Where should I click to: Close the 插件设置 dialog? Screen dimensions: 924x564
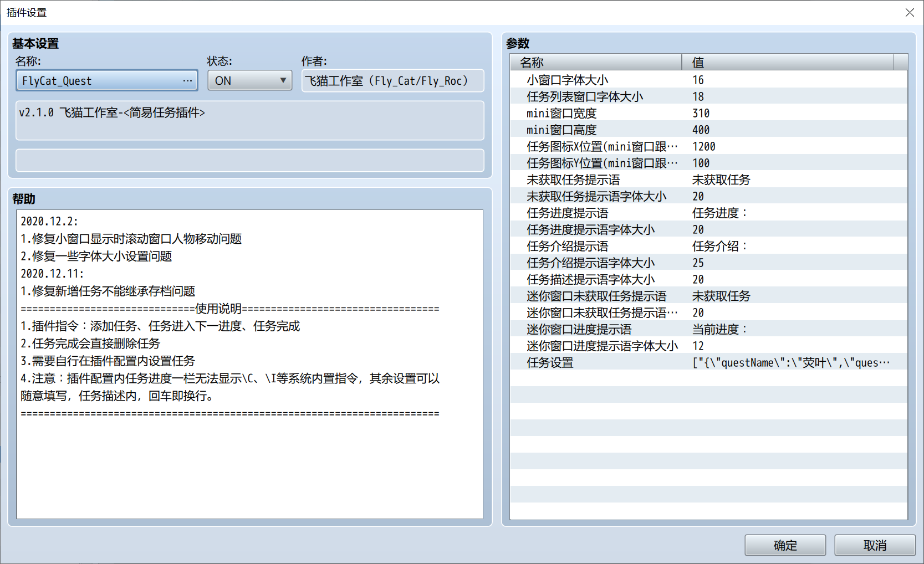click(x=910, y=12)
